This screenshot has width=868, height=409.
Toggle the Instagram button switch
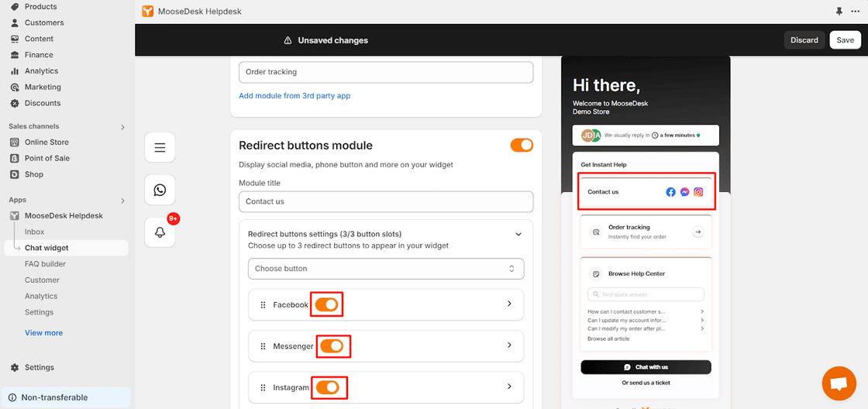point(328,387)
